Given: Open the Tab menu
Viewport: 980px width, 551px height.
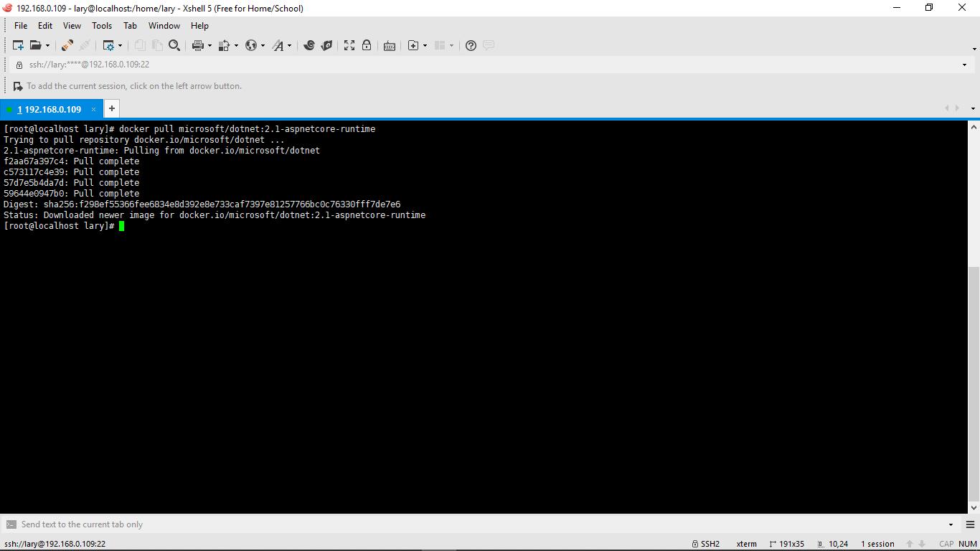Looking at the screenshot, I should 130,25.
